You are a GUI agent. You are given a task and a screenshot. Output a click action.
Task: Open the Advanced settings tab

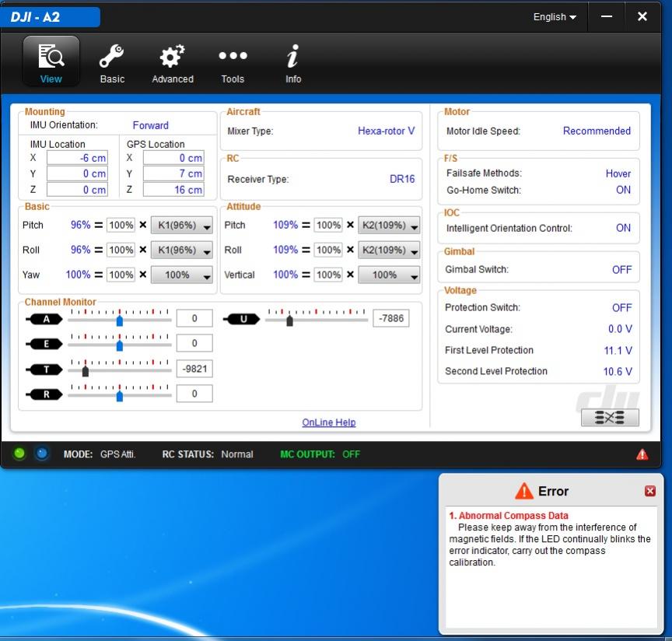(173, 64)
